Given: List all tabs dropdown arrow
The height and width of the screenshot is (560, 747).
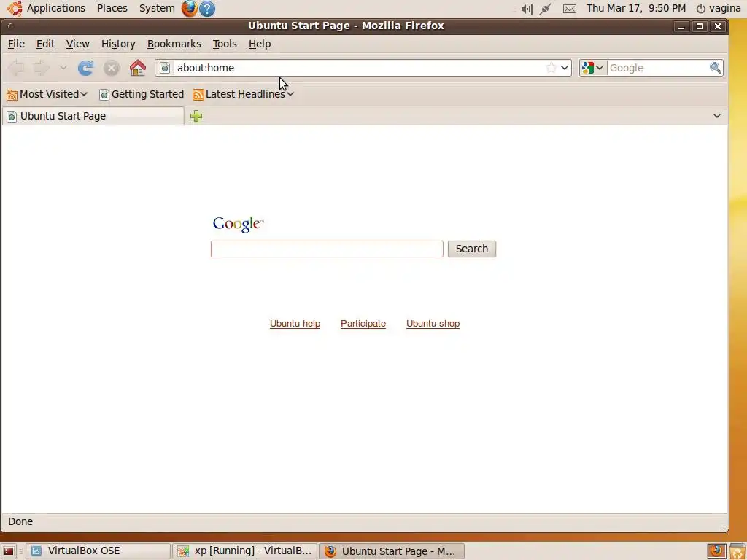Looking at the screenshot, I should [x=716, y=116].
